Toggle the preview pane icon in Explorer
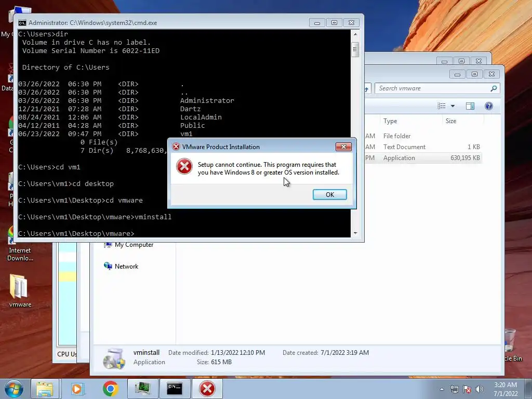The width and height of the screenshot is (532, 399). coord(470,106)
